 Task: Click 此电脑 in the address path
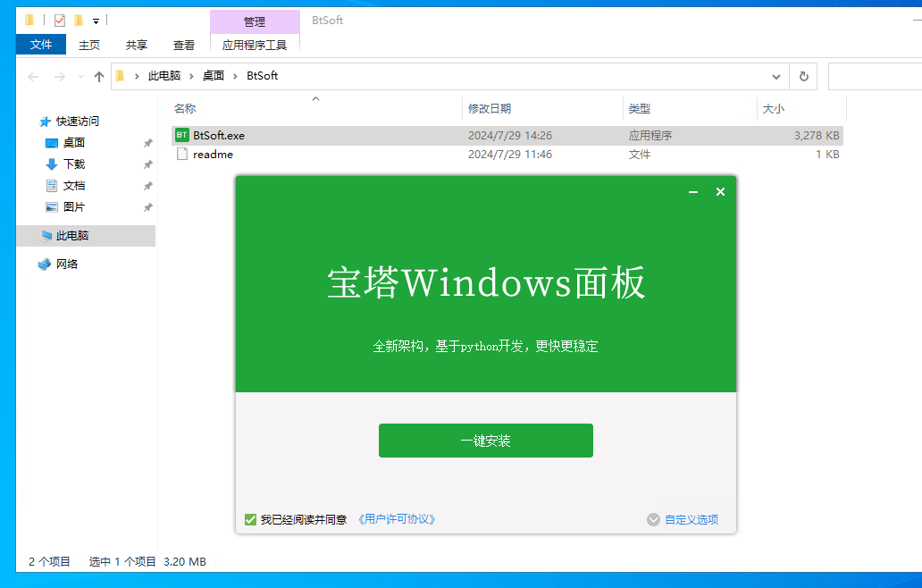point(164,76)
